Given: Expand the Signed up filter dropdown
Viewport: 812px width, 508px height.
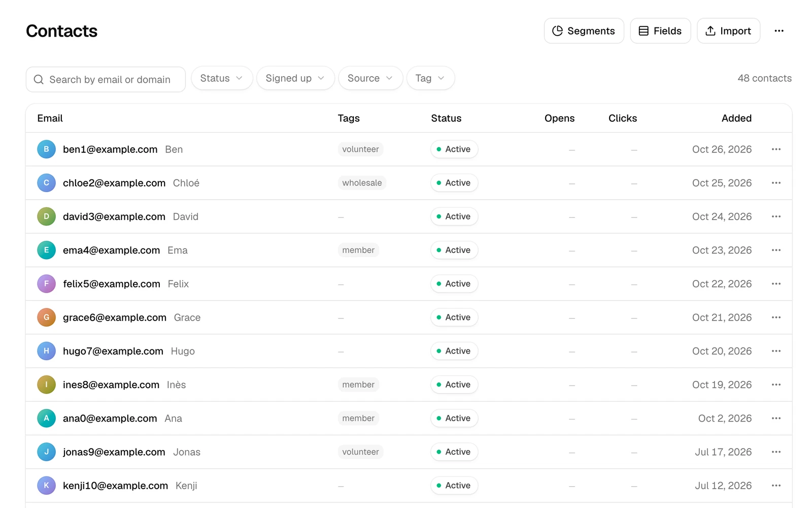Looking at the screenshot, I should pos(295,78).
